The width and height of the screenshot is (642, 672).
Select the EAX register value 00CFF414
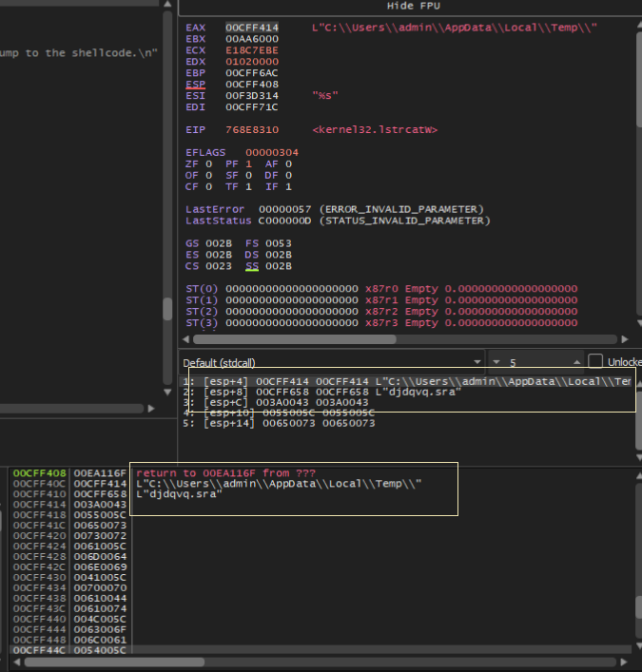[x=252, y=28]
